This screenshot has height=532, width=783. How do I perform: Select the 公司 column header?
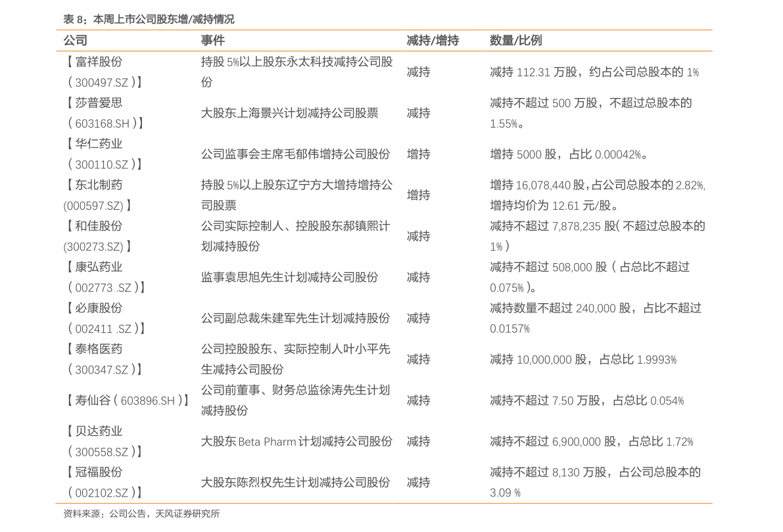tap(76, 41)
